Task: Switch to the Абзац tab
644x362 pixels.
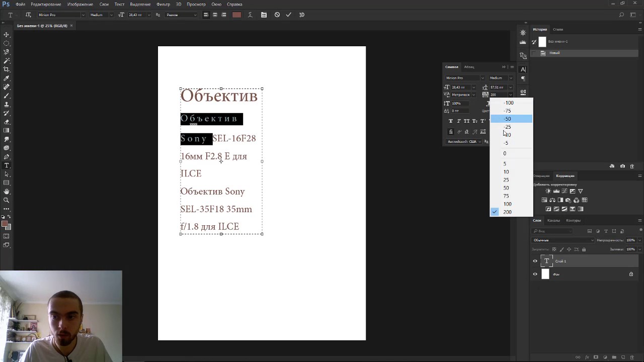Action: (x=469, y=67)
